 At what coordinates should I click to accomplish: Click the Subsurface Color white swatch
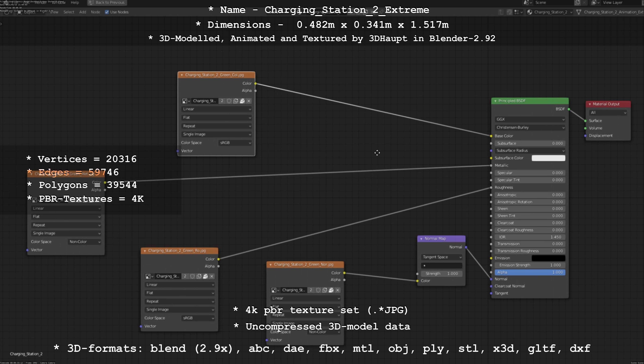[x=548, y=158]
